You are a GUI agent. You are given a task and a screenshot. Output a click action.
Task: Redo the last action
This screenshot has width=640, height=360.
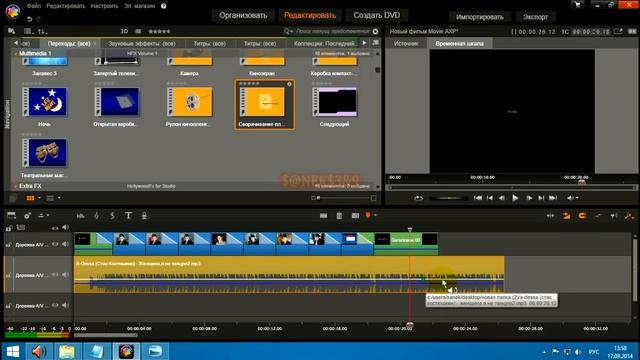38,19
